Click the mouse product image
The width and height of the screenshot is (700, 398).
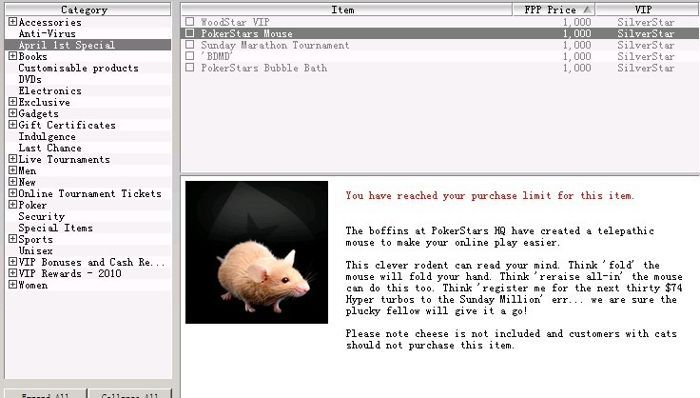tap(256, 252)
